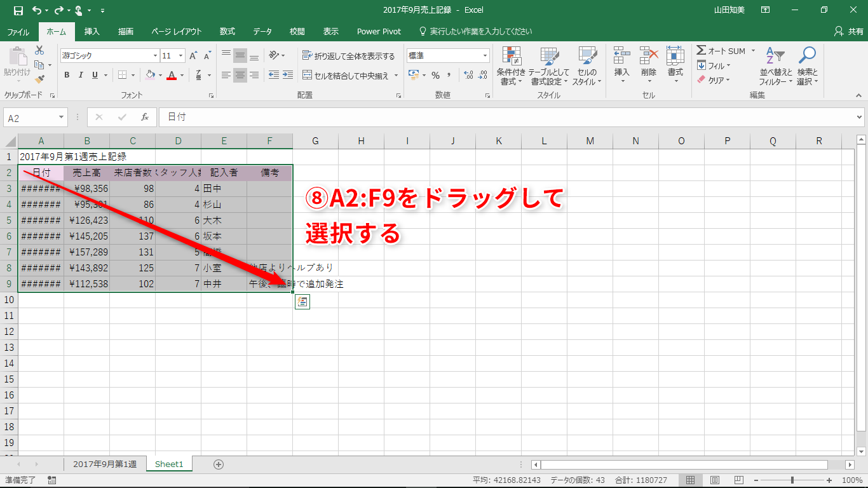This screenshot has height=488, width=868.
Task: Expand the number format dropdown showing 標準
Action: 485,56
